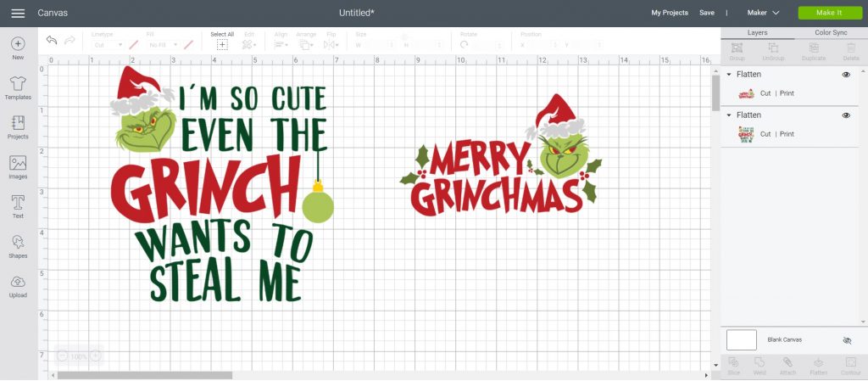This screenshot has width=868, height=381.
Task: Zoom out with the minus button
Action: [63, 356]
